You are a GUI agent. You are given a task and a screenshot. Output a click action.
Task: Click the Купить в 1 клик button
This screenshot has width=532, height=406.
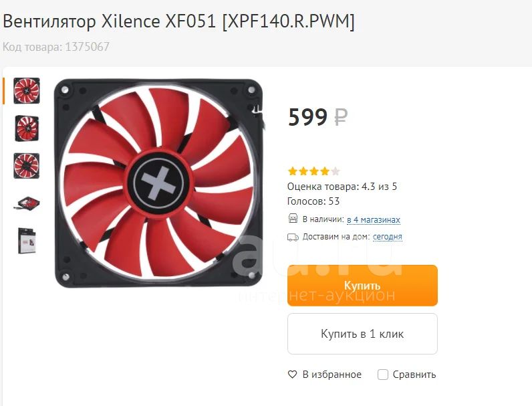tap(362, 334)
